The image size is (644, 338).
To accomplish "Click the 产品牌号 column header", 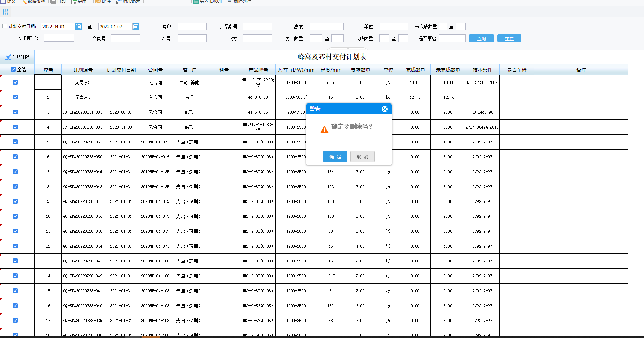I will click(x=258, y=70).
